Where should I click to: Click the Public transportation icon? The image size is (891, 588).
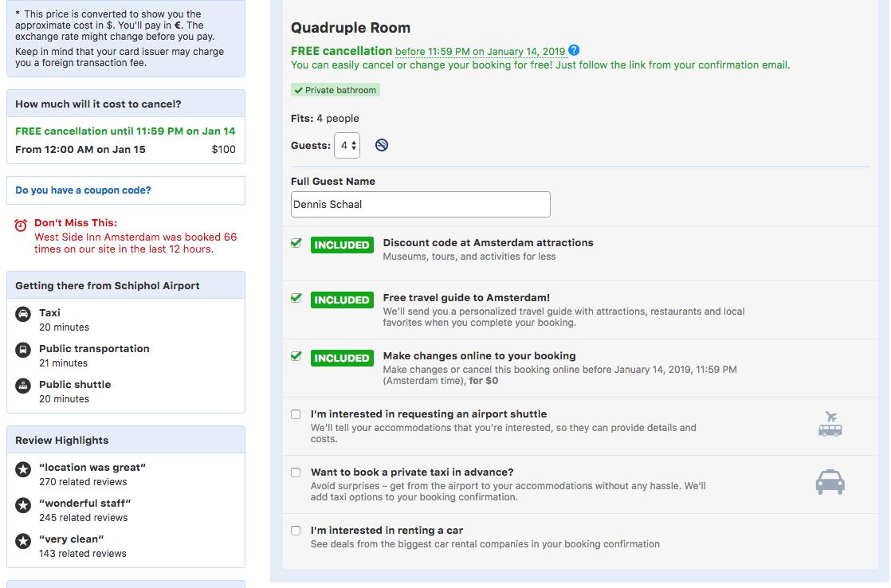[23, 350]
